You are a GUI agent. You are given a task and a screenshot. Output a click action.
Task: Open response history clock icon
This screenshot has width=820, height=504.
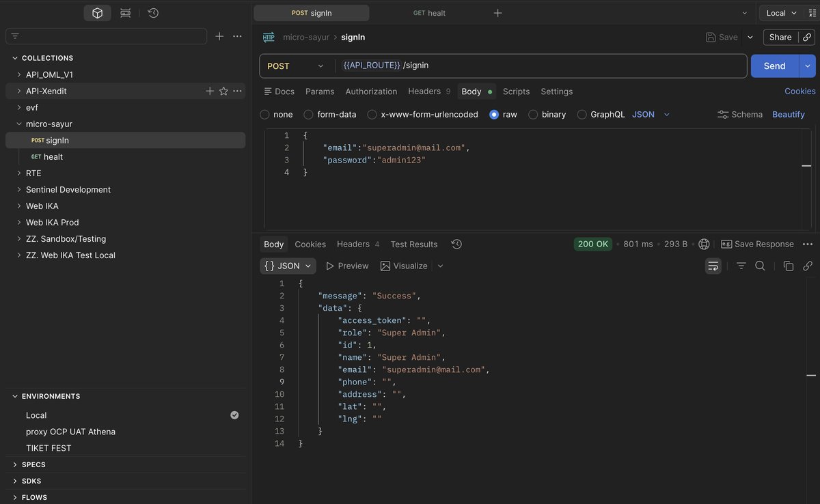456,244
